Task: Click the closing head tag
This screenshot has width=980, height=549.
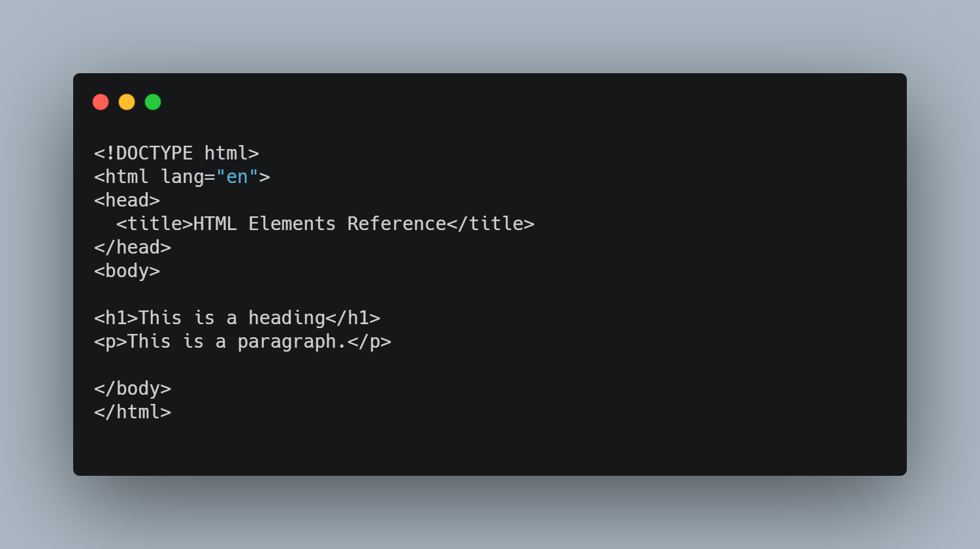Action: (133, 247)
